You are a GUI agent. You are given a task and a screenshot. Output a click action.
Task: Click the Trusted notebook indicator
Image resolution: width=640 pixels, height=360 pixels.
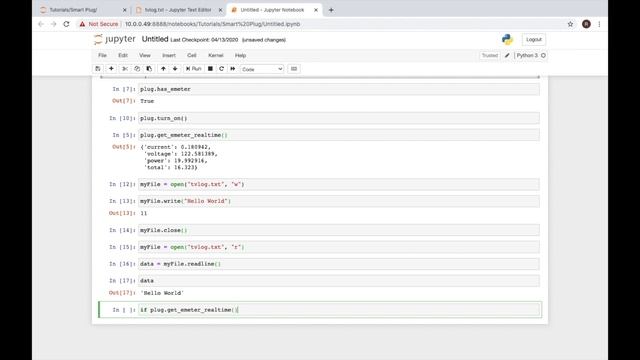(x=489, y=56)
